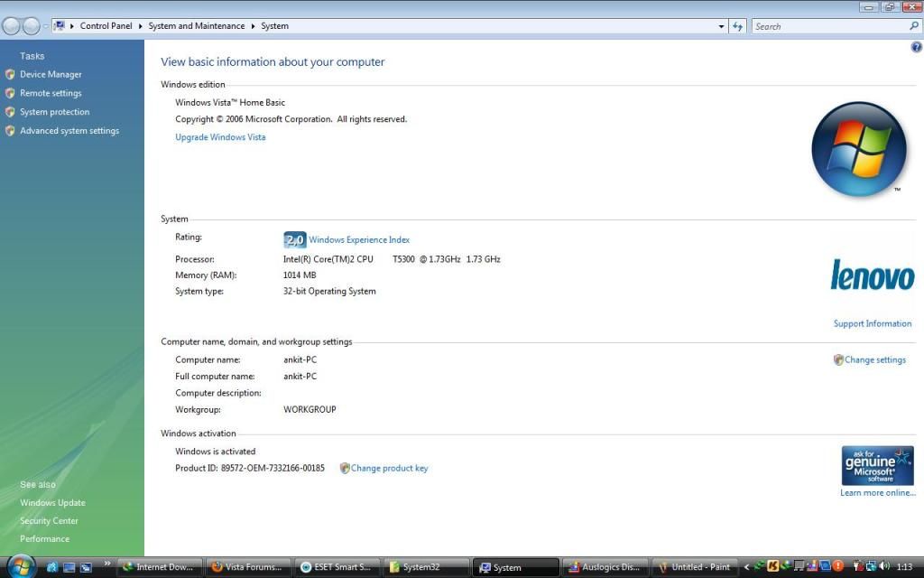Click the shield icon beside Change product key
This screenshot has width=924, height=578.
tap(345, 469)
